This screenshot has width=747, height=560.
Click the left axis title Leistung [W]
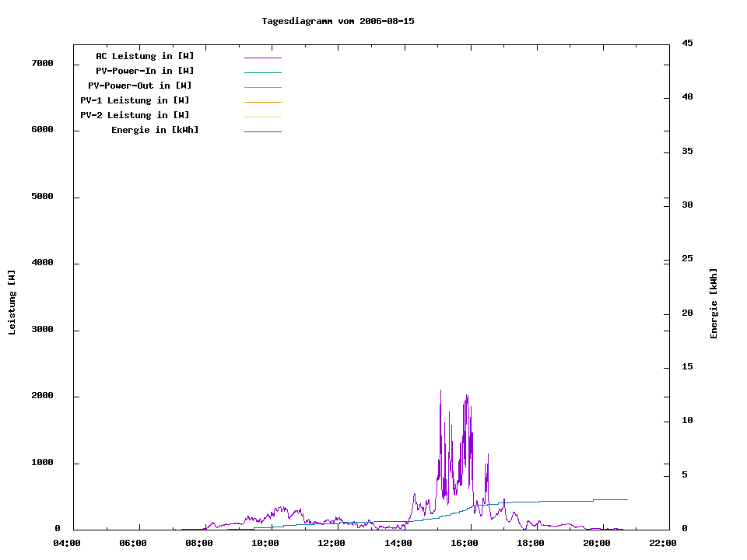pyautogui.click(x=12, y=303)
